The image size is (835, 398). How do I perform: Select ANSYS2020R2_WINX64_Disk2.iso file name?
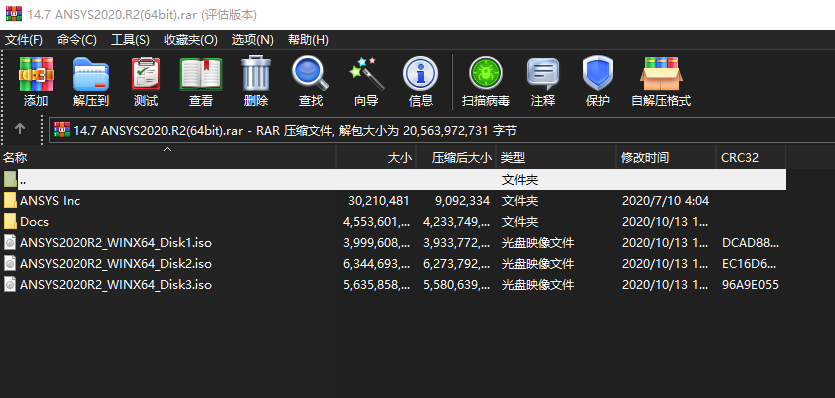[116, 264]
